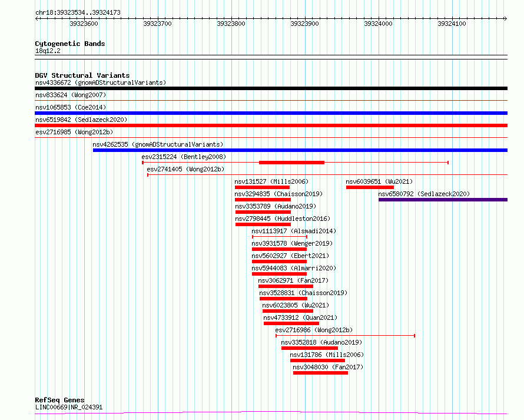Click the red bar under nsv3353789

[263, 212]
